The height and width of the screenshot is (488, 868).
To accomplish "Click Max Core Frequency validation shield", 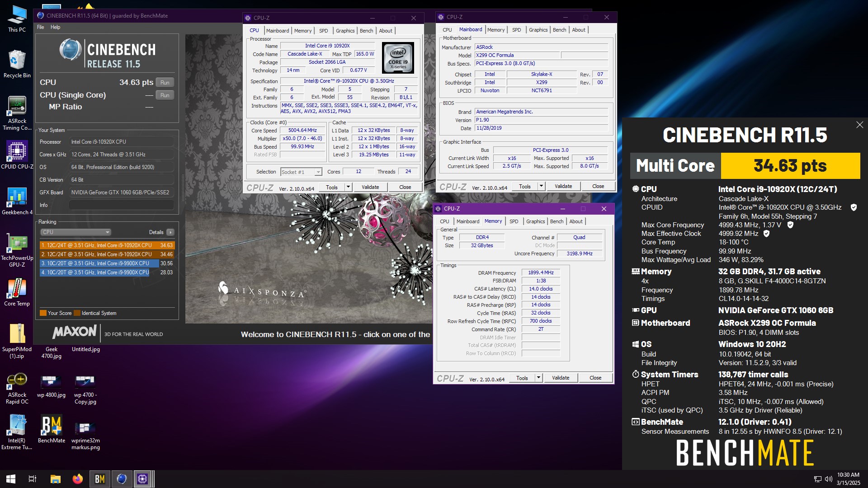I will click(x=790, y=225).
